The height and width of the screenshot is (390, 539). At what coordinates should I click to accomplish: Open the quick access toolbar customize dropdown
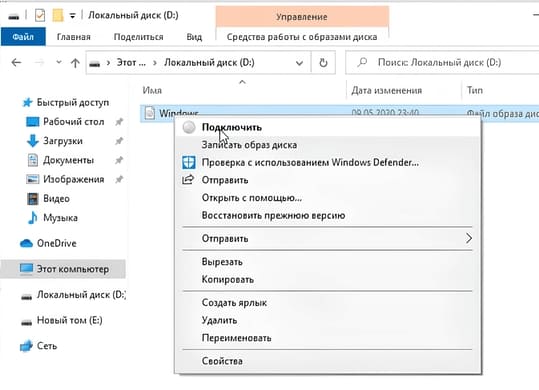[x=72, y=16]
